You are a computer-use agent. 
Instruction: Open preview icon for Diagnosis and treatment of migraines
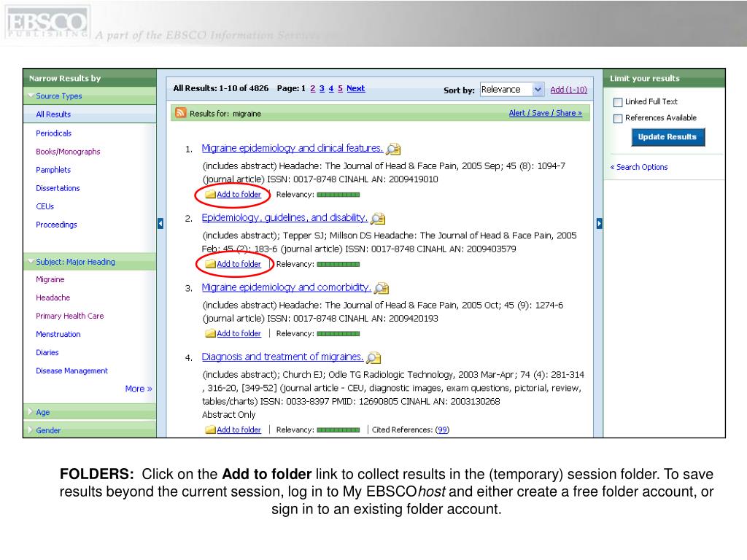[373, 357]
